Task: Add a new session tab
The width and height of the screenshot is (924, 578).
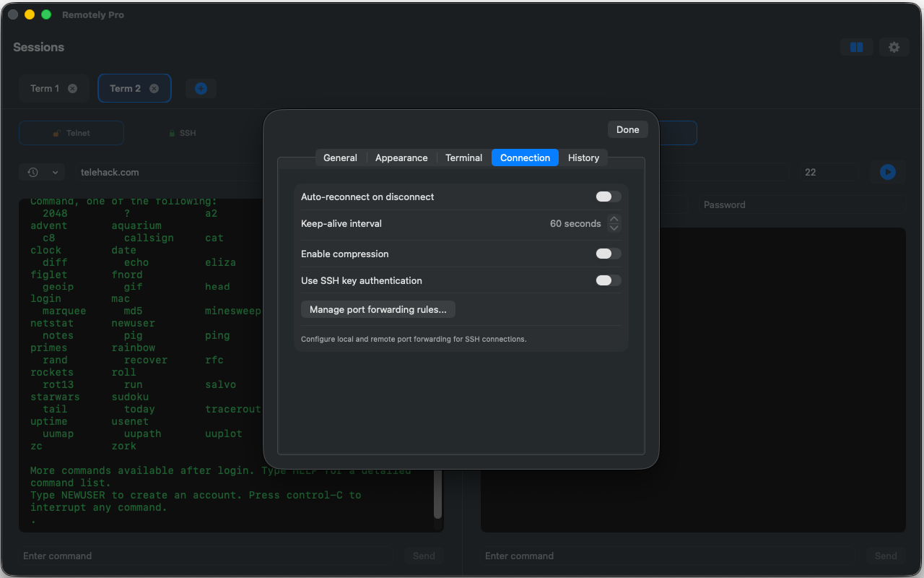Action: [x=201, y=88]
